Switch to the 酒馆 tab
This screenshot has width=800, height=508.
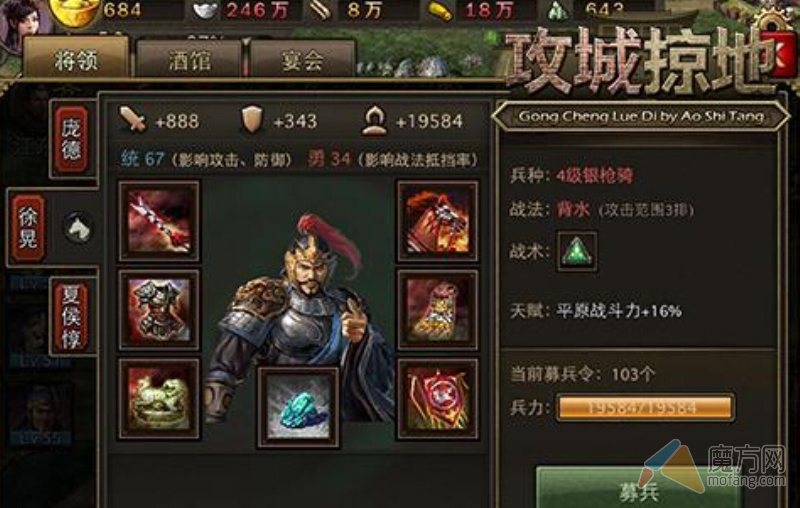tap(189, 60)
